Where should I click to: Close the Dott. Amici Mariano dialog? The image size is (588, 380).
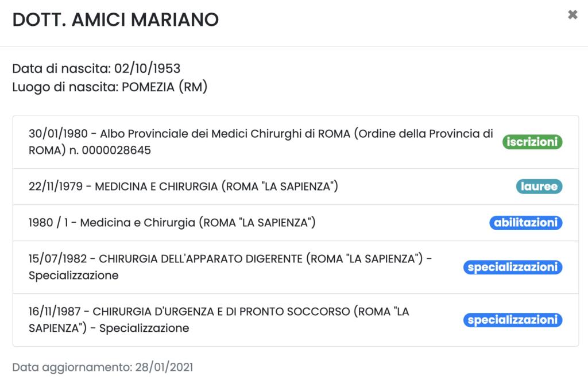point(572,15)
